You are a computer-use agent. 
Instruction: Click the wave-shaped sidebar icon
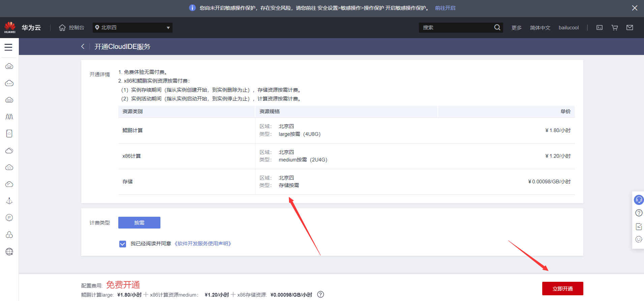tap(9, 117)
